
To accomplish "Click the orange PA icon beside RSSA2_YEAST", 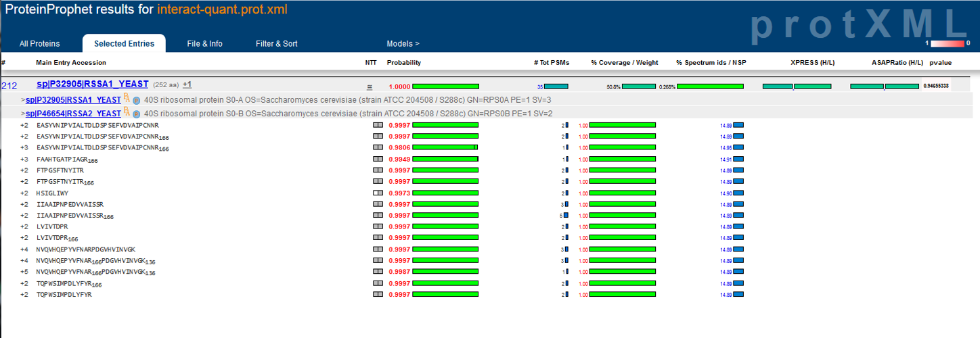I will [x=127, y=113].
